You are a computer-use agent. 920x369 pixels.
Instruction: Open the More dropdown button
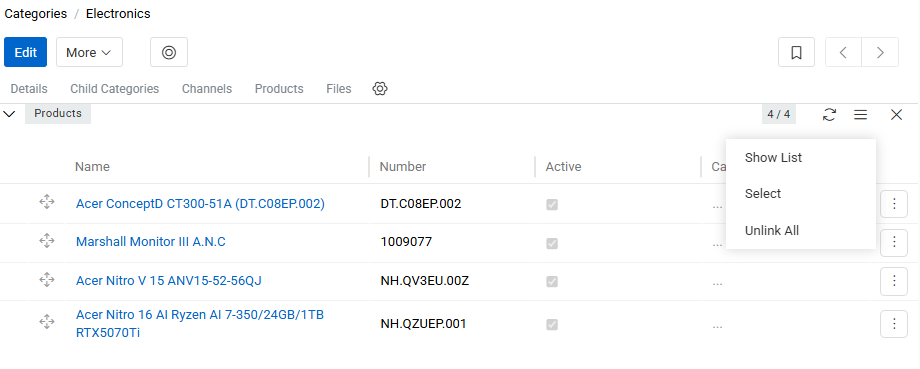(89, 52)
